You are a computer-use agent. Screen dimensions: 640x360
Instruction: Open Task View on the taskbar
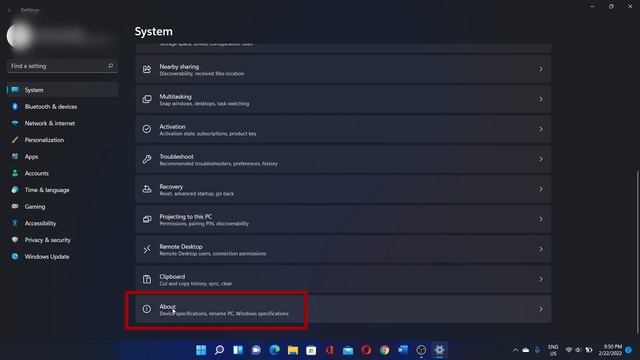pyautogui.click(x=238, y=350)
